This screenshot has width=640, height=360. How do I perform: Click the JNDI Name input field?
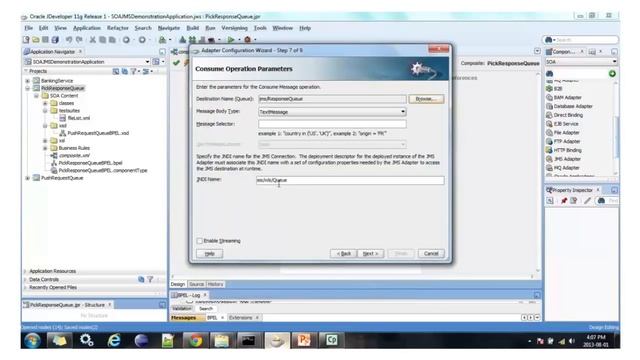[x=350, y=180]
